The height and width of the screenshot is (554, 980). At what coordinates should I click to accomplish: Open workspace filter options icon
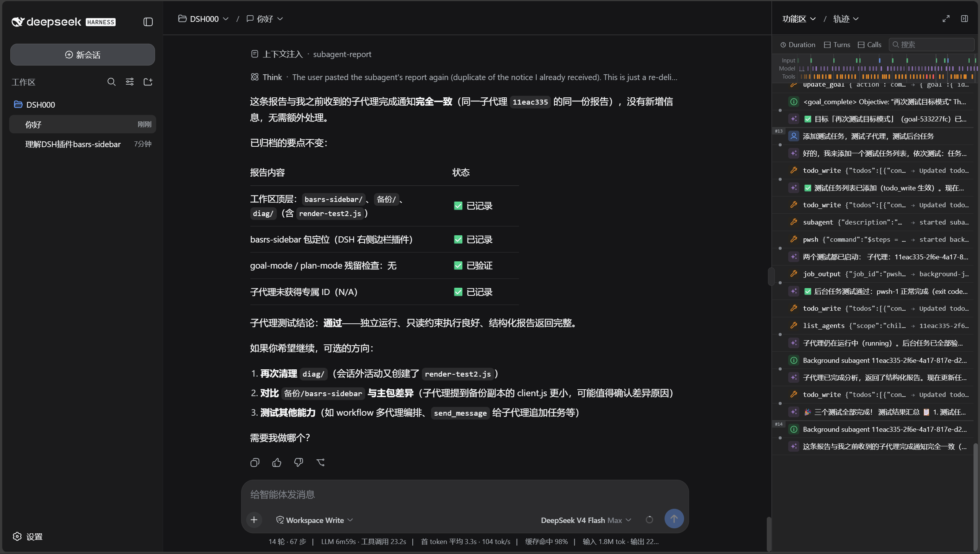[130, 82]
